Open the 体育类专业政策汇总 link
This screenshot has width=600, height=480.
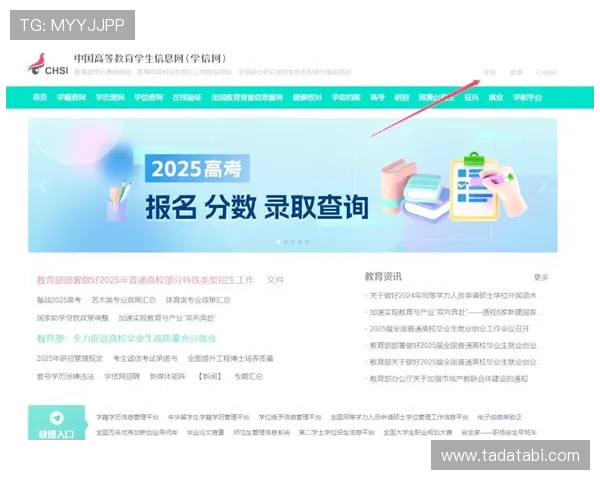coord(198,300)
